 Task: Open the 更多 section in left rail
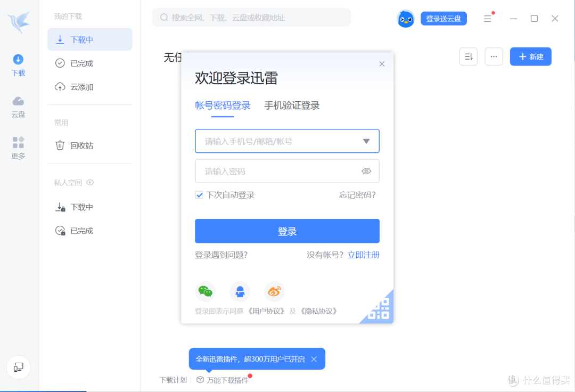(18, 148)
